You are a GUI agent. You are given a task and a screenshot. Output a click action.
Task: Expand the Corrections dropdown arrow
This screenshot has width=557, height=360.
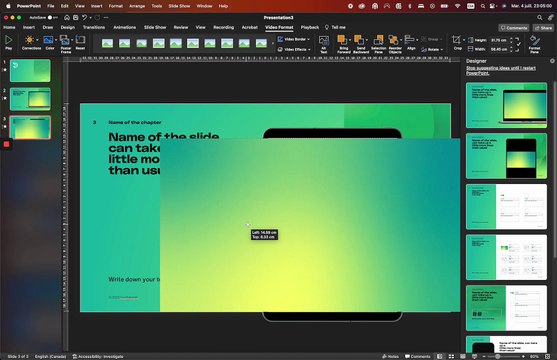coord(37,40)
